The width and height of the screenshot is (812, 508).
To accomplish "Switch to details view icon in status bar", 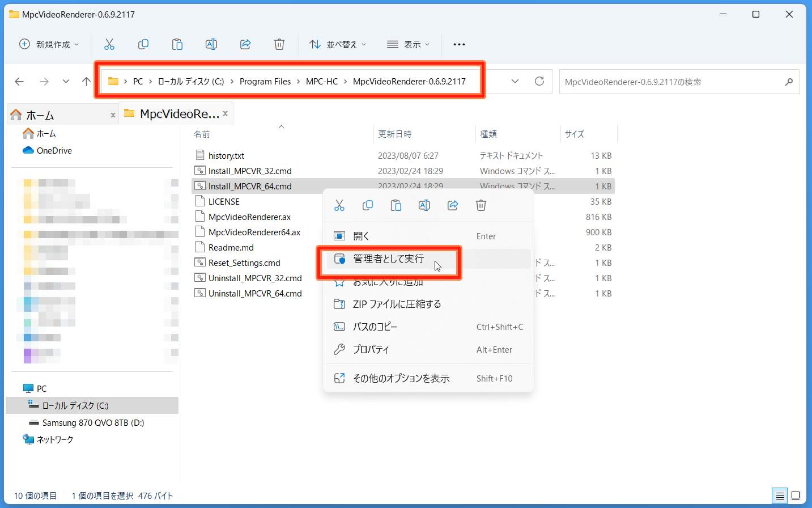I will point(780,496).
